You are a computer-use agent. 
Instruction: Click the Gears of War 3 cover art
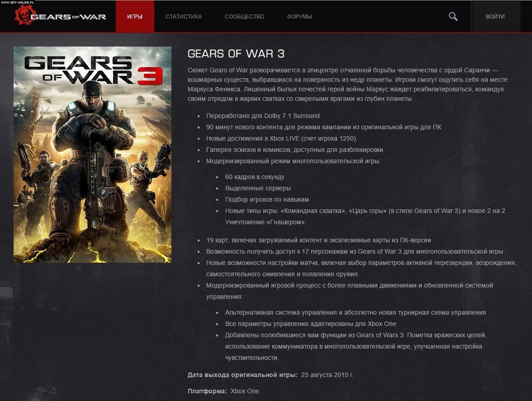92,154
